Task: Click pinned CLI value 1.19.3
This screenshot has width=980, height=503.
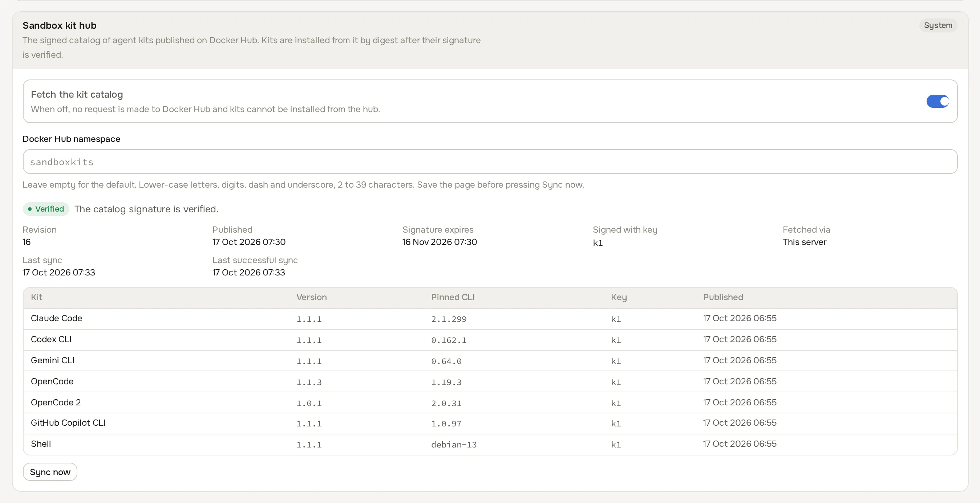Action: (x=446, y=382)
